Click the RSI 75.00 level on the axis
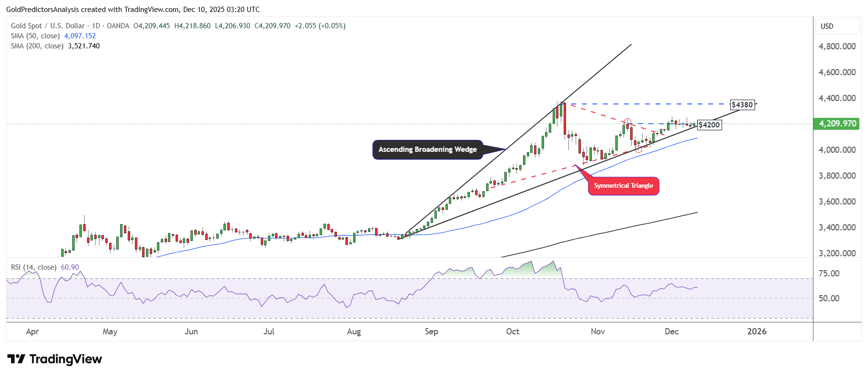 coord(829,274)
